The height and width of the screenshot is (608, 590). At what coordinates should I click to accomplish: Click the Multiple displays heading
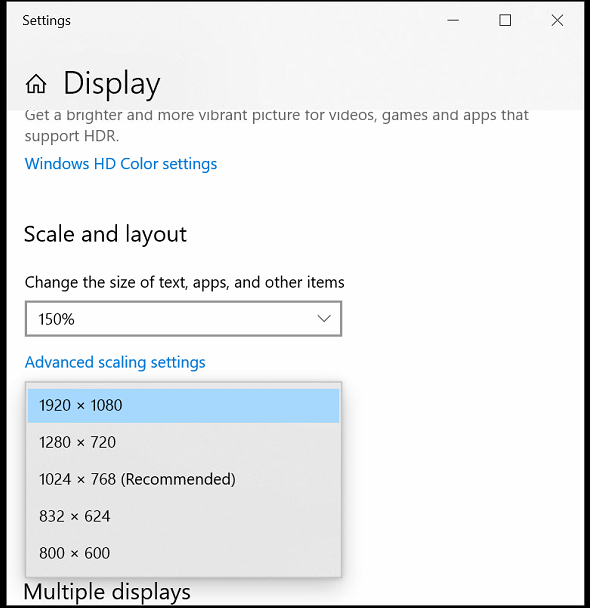(x=107, y=592)
